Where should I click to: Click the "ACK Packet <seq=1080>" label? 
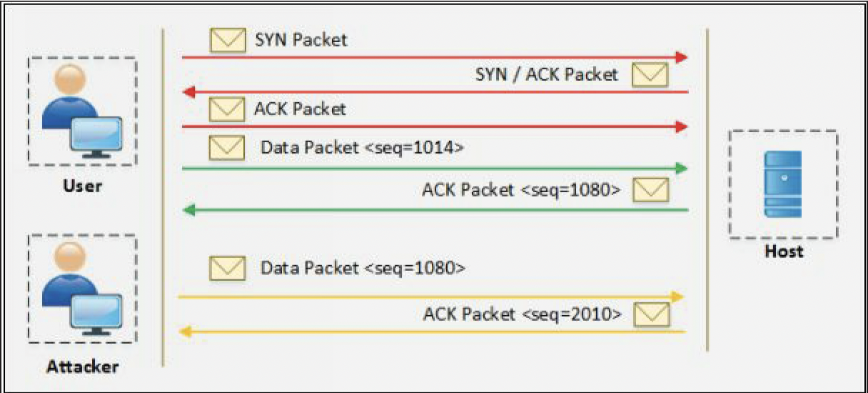pyautogui.click(x=521, y=190)
